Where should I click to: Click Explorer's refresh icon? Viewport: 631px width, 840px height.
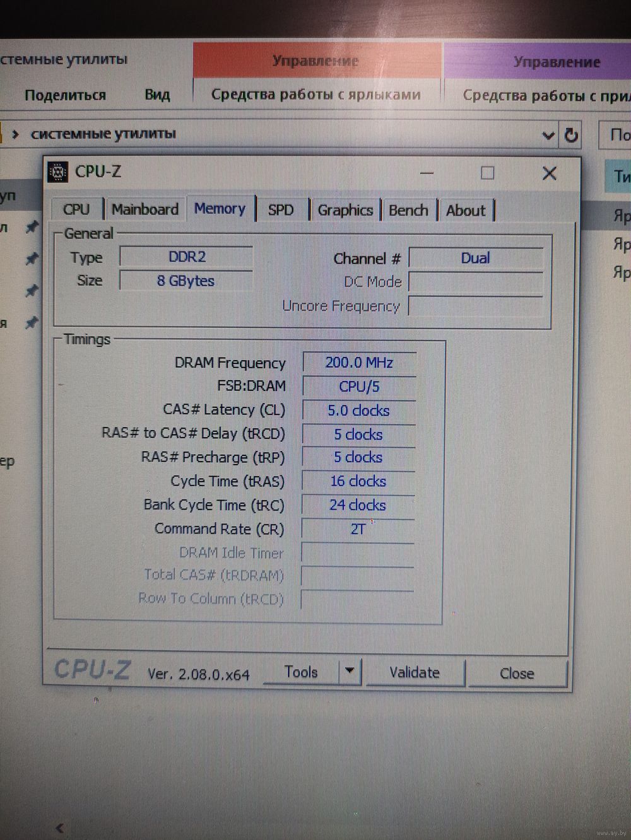coord(571,135)
